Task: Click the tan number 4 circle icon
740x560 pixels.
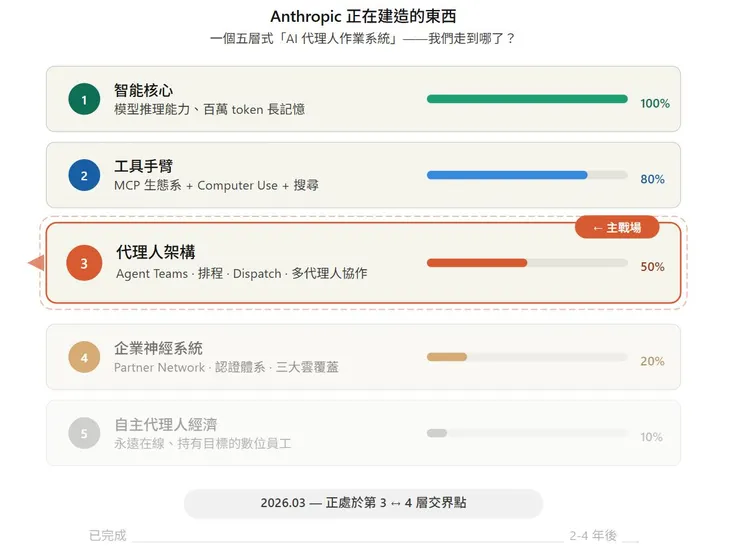Action: [x=84, y=357]
